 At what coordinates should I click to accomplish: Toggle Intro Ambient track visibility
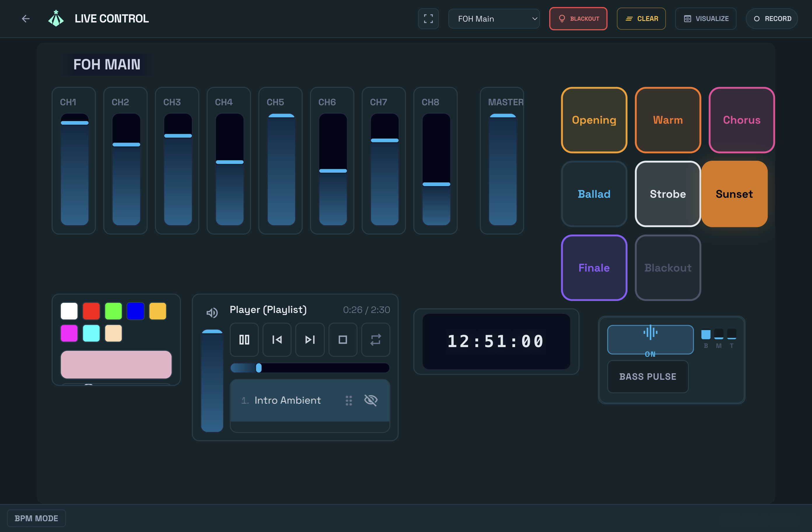371,400
